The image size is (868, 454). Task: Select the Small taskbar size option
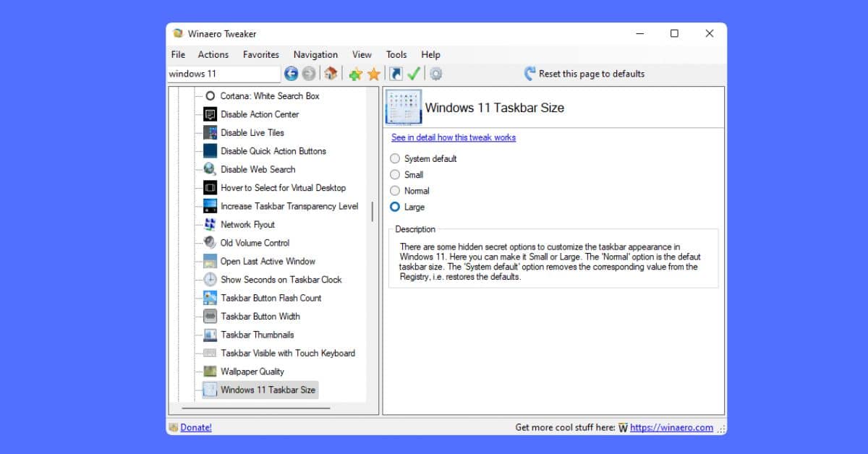click(395, 174)
